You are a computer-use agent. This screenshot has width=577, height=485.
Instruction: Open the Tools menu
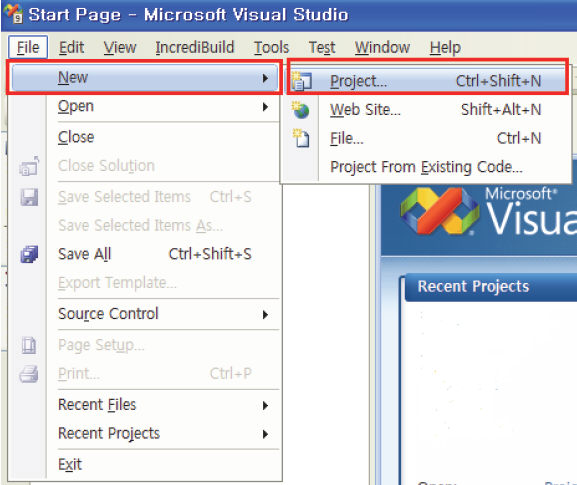[x=272, y=47]
